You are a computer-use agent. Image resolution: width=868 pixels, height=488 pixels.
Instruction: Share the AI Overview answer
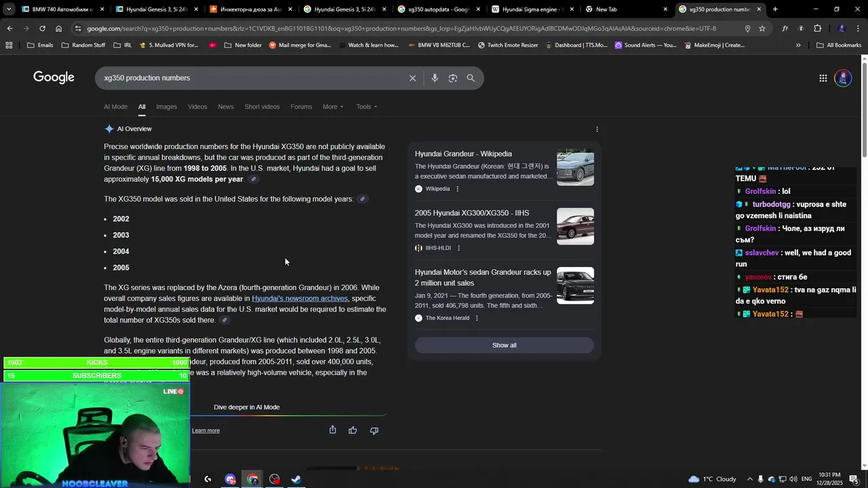click(x=332, y=430)
